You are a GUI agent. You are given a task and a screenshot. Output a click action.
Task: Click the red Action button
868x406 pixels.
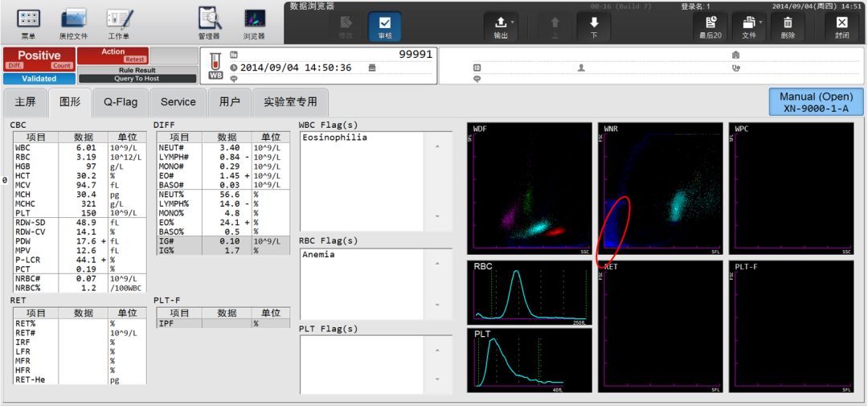coord(113,55)
